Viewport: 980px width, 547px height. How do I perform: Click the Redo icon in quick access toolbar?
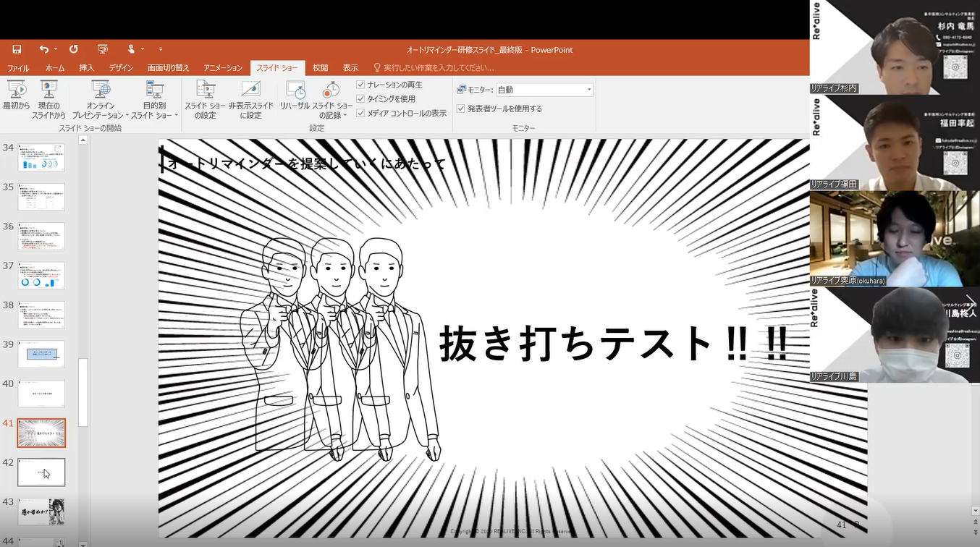[73, 49]
